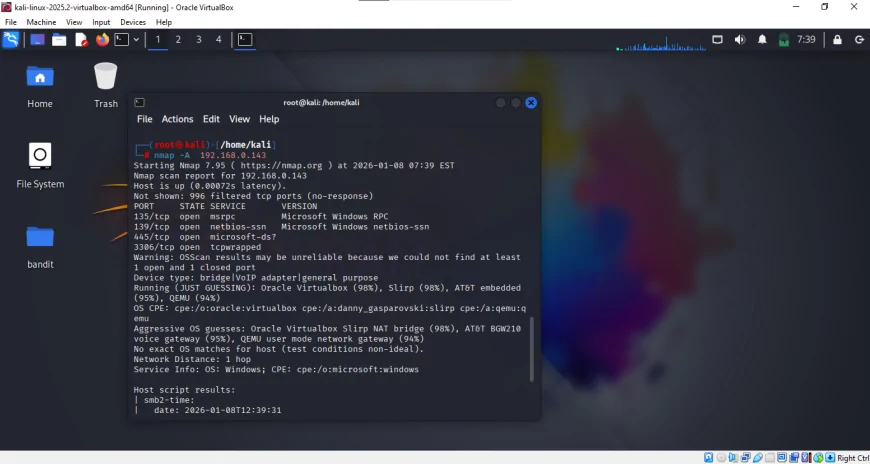Click the terminal vertical scrollbar
The image size is (870, 464).
click(532, 350)
